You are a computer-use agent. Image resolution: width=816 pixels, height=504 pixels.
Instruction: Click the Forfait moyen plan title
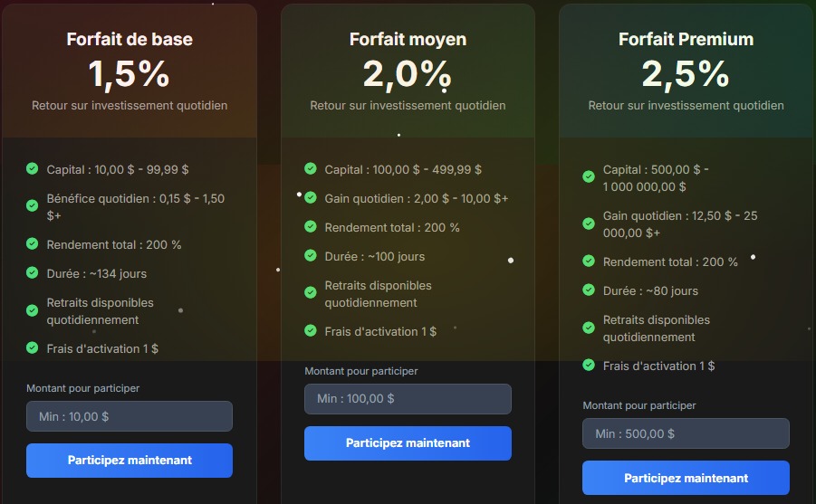408,39
